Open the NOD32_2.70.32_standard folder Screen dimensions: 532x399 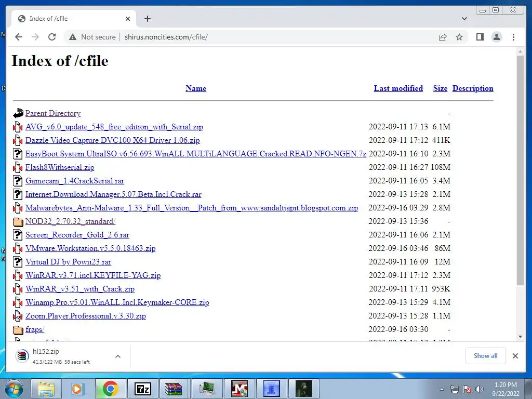tap(70, 221)
